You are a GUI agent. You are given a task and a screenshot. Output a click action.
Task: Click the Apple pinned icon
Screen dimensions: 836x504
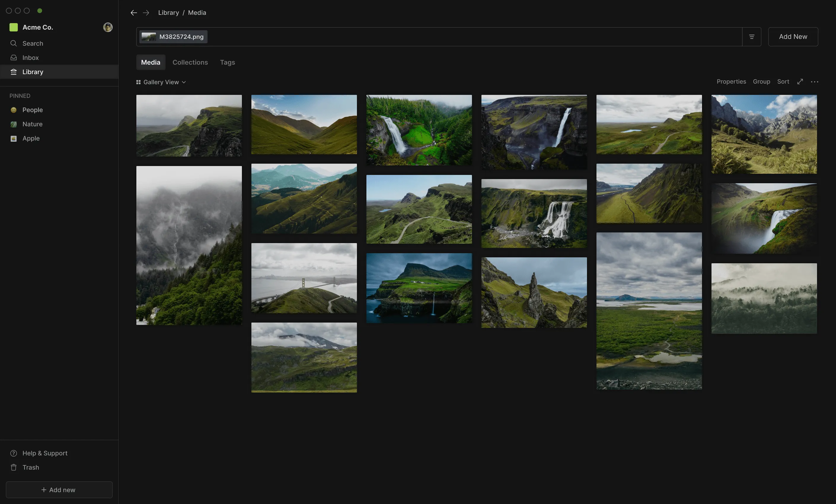point(14,138)
